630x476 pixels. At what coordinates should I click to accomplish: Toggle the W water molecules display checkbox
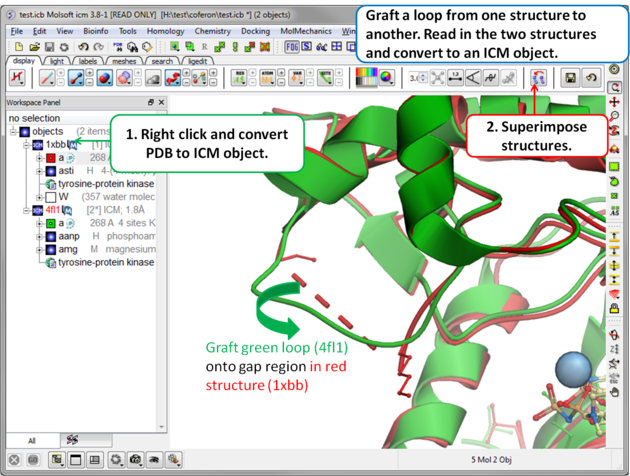pos(51,198)
